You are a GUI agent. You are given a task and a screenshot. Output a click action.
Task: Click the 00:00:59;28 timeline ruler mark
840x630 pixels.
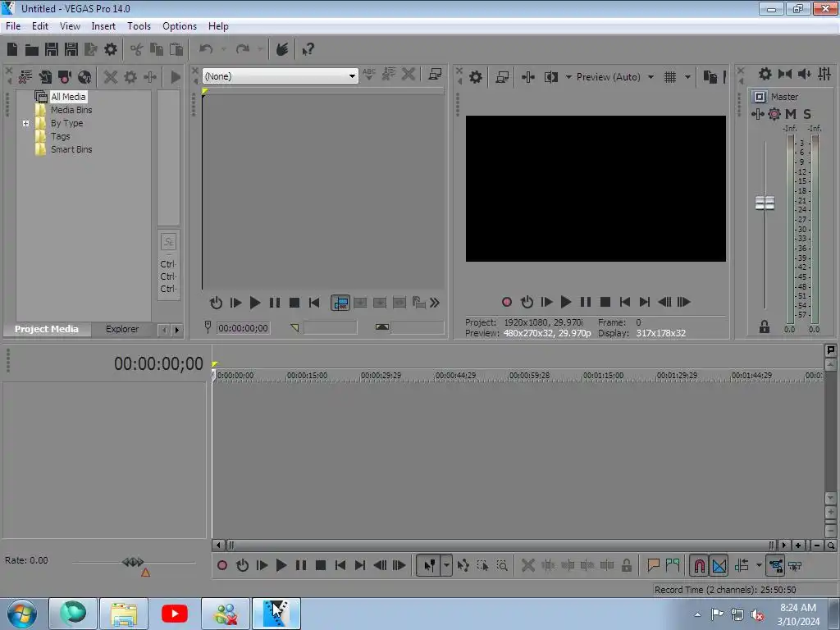pyautogui.click(x=529, y=376)
